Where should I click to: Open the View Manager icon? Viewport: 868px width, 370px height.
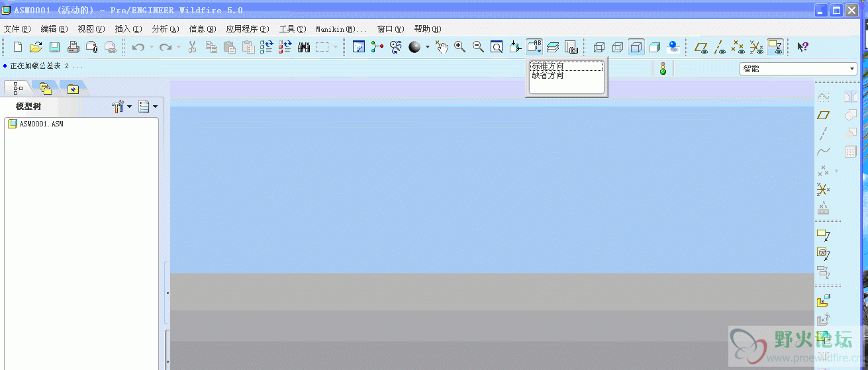coord(571,47)
